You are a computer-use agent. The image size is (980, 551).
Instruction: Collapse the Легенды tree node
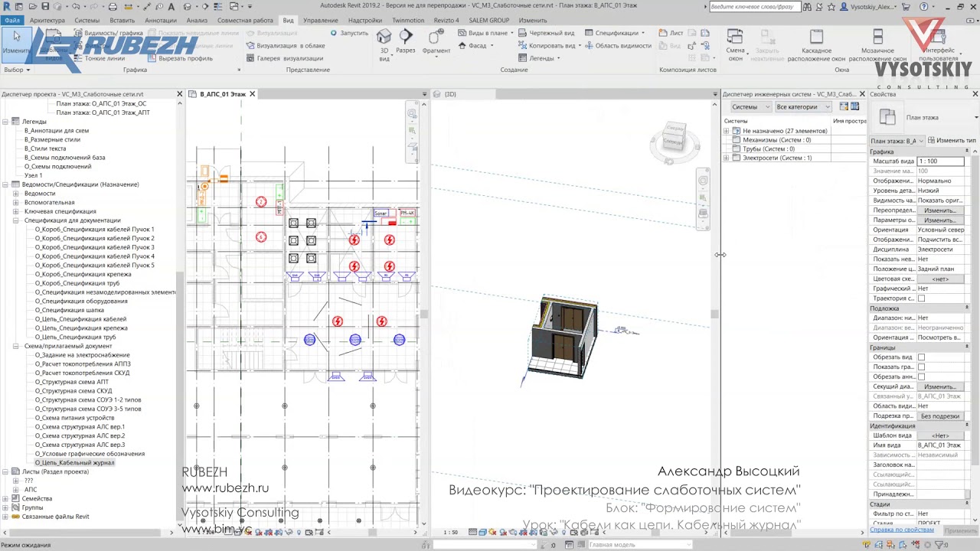(x=5, y=122)
